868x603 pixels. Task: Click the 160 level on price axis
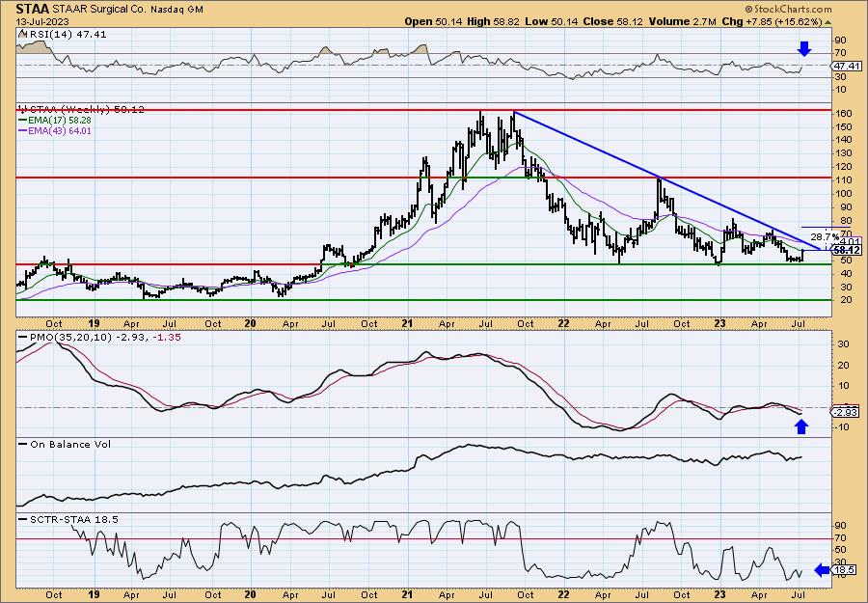(843, 114)
